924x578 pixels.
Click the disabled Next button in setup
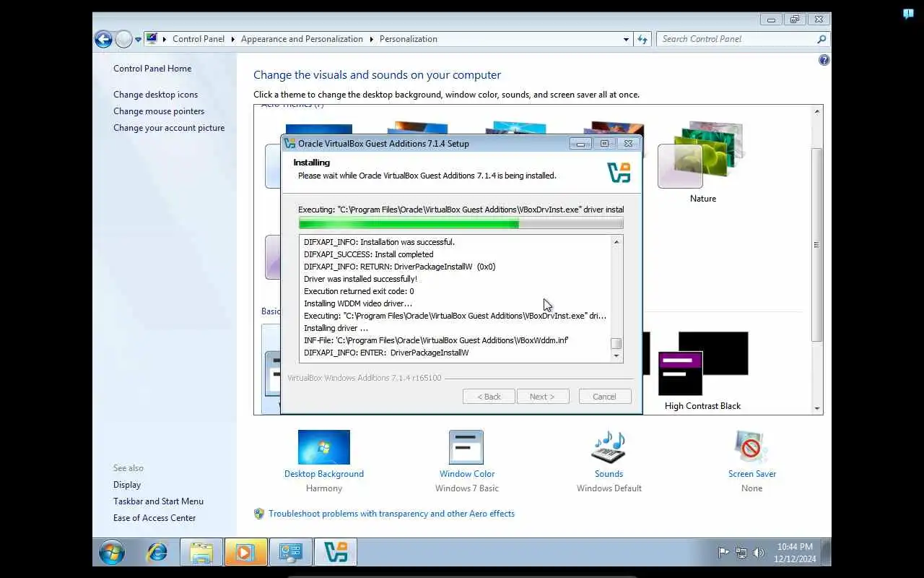pyautogui.click(x=543, y=397)
